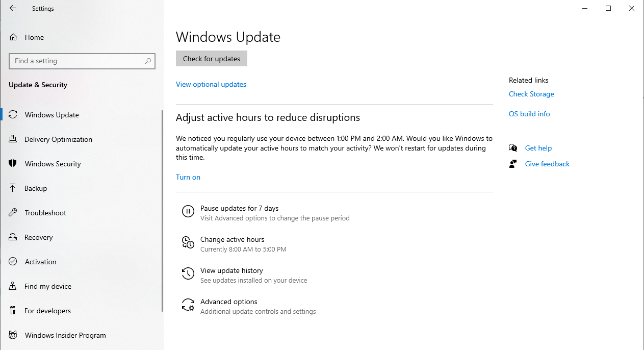This screenshot has height=350, width=644.
Task: Click the Find my device icon
Action: pyautogui.click(x=13, y=286)
